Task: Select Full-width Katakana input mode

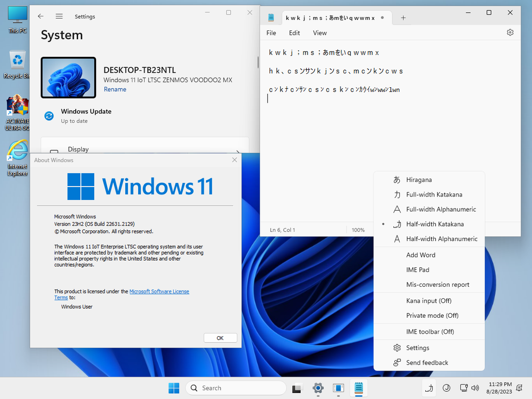Action: pos(429,195)
